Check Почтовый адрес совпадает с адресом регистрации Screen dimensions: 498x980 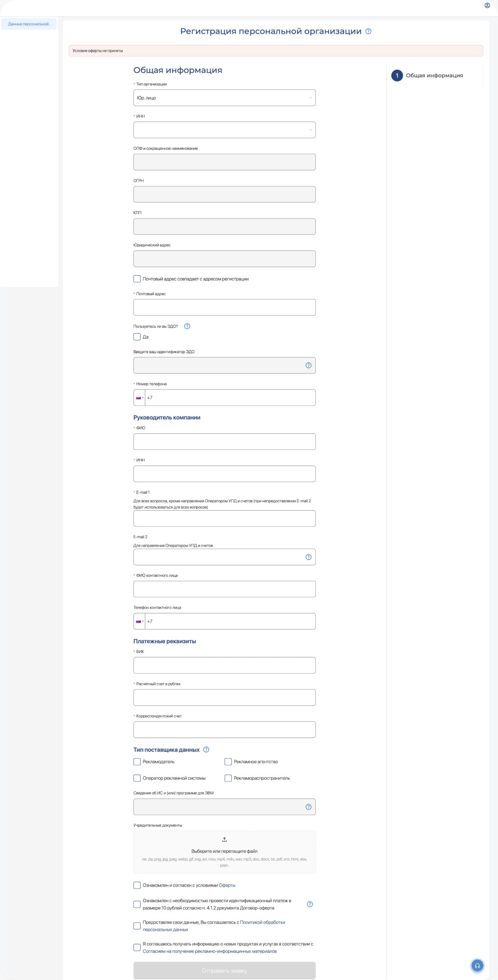[137, 279]
